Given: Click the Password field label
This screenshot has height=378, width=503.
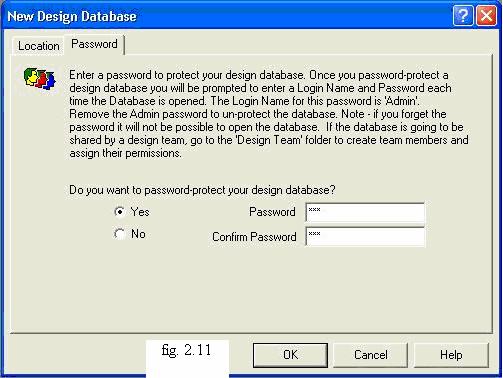Looking at the screenshot, I should point(272,212).
